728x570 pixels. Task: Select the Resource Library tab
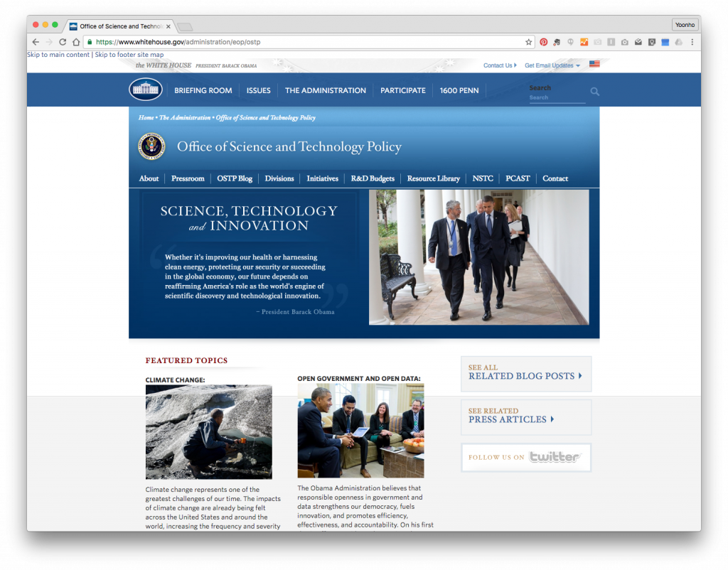pos(433,178)
